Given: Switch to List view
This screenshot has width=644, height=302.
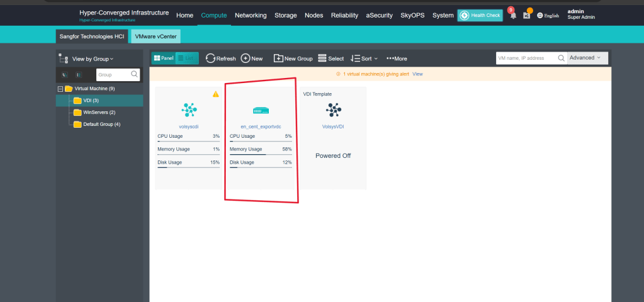Looking at the screenshot, I should point(187,58).
